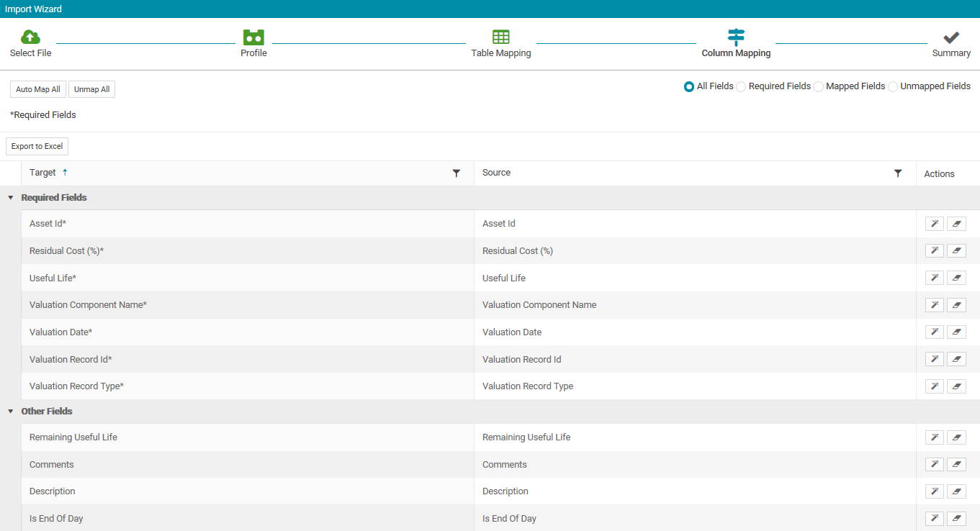Image resolution: width=980 pixels, height=531 pixels.
Task: Click eraser icon for Valuation Record Type
Action: (x=956, y=386)
